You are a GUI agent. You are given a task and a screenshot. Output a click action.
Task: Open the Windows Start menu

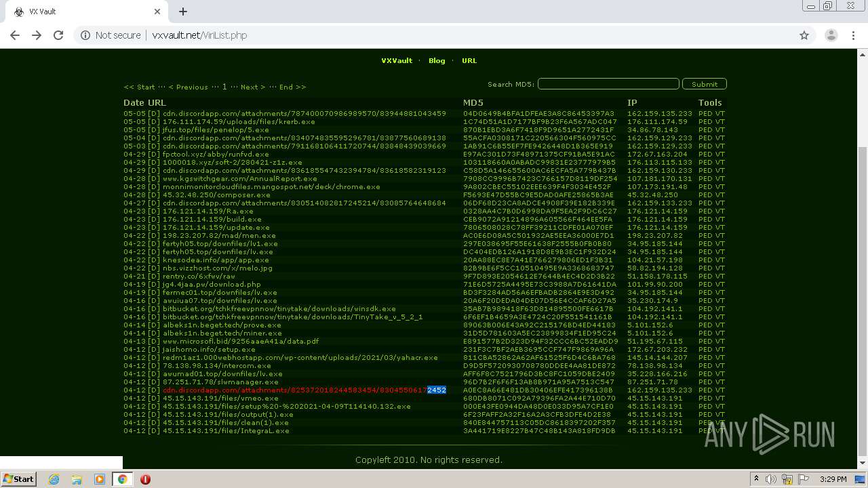tap(18, 479)
